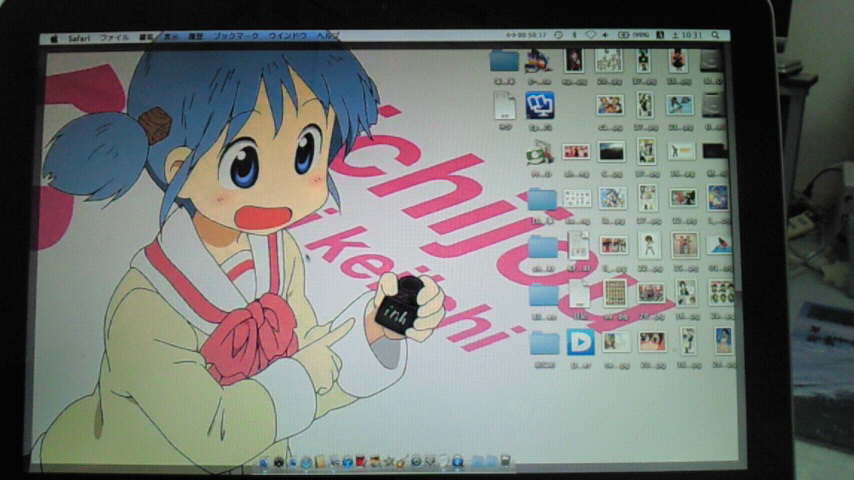Select folder beside the blue play-button icon

click(x=544, y=343)
